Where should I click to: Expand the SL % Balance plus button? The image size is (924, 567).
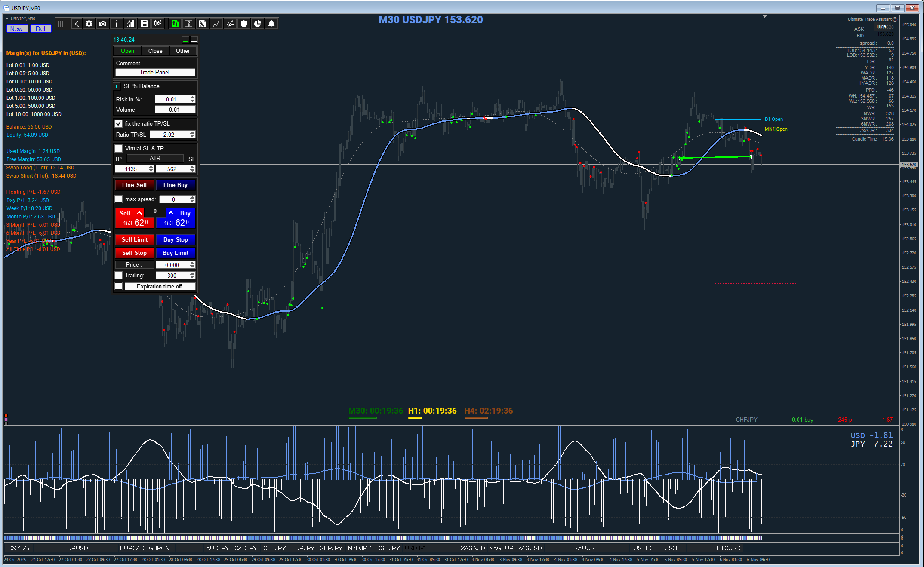coord(117,86)
